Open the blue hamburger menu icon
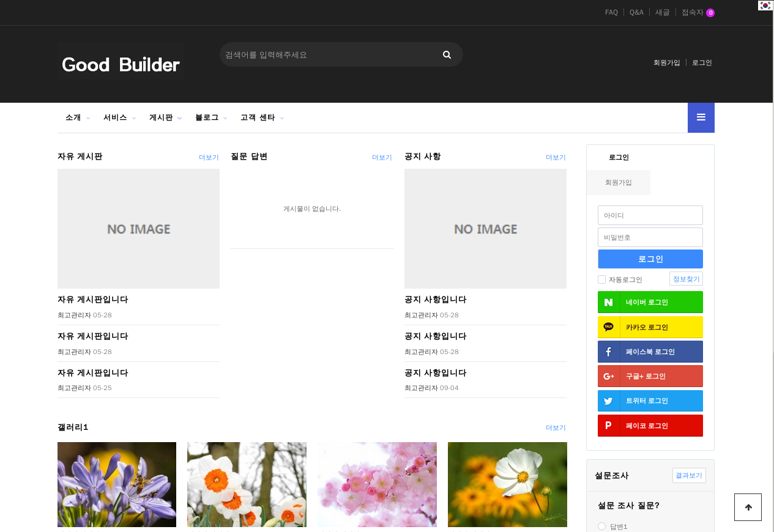Screen dimensions: 774x532 coord(701,117)
